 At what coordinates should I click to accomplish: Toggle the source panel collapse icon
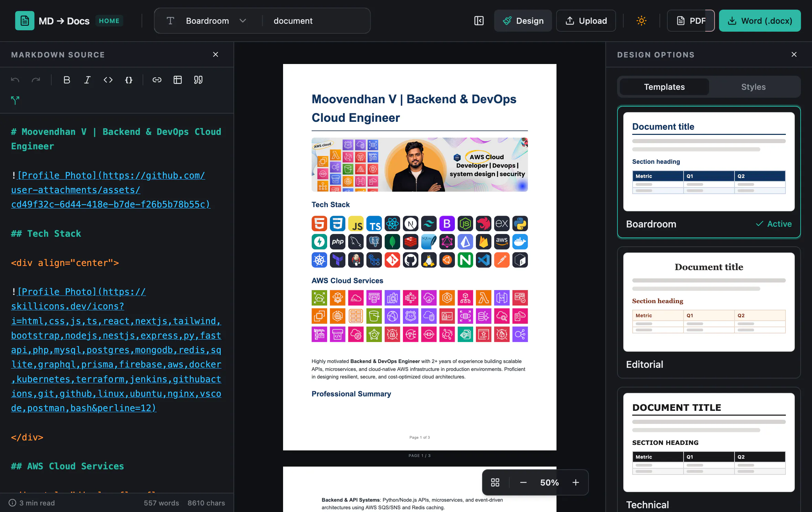coord(479,21)
